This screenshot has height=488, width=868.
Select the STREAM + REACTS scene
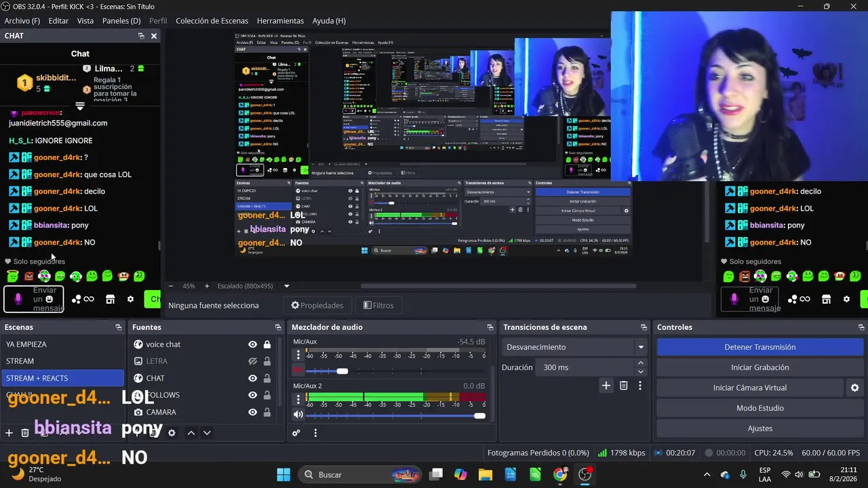pos(62,378)
